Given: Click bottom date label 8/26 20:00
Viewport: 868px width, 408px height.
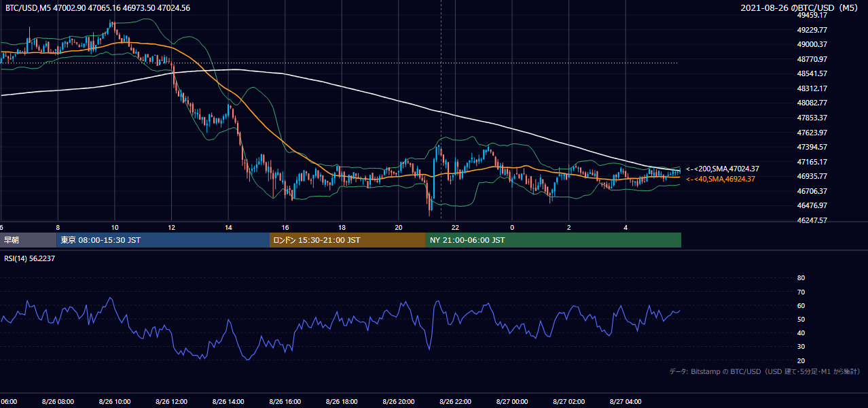Looking at the screenshot, I should pyautogui.click(x=398, y=402).
